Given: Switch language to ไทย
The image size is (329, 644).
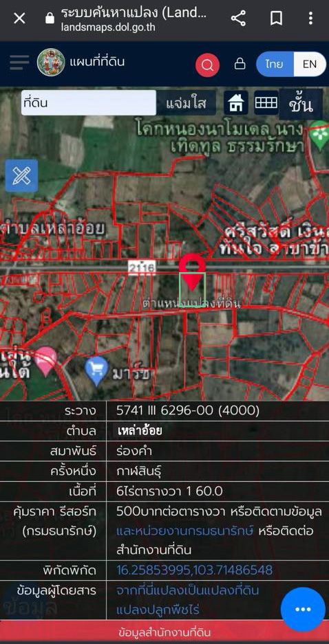Looking at the screenshot, I should pos(274,64).
